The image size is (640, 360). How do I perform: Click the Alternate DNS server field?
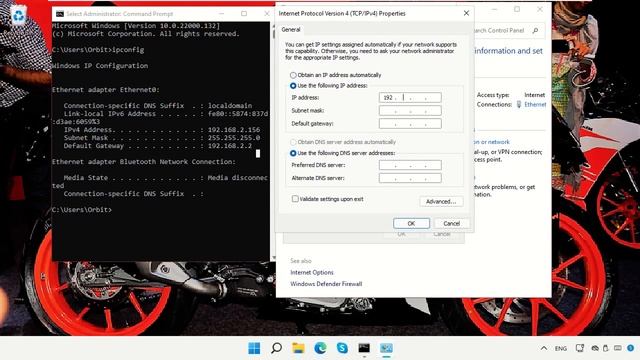(410, 178)
